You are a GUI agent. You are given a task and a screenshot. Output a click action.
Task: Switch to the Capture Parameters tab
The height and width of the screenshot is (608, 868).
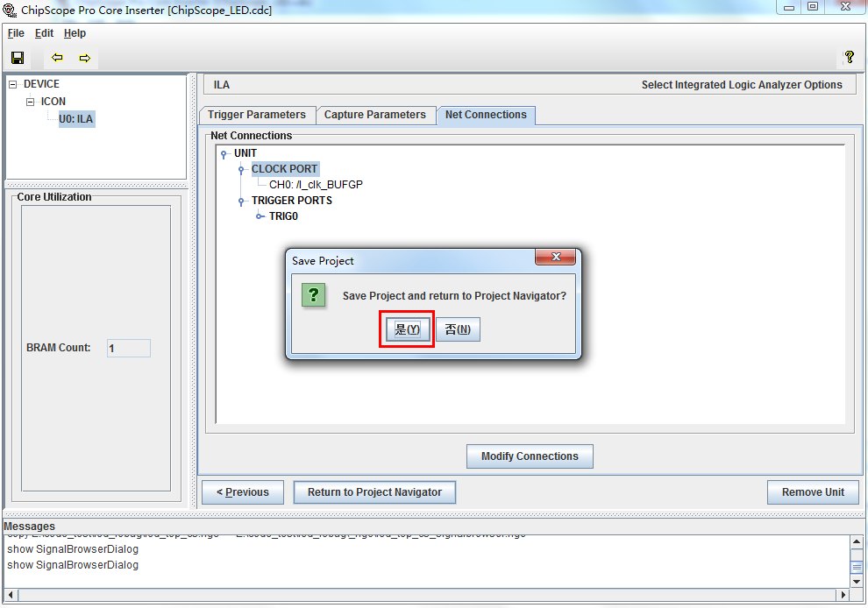pyautogui.click(x=374, y=115)
